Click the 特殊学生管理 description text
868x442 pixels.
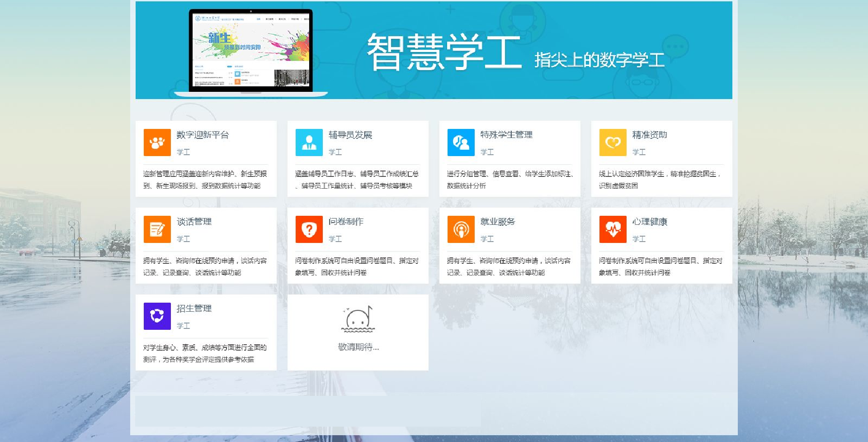coord(510,180)
